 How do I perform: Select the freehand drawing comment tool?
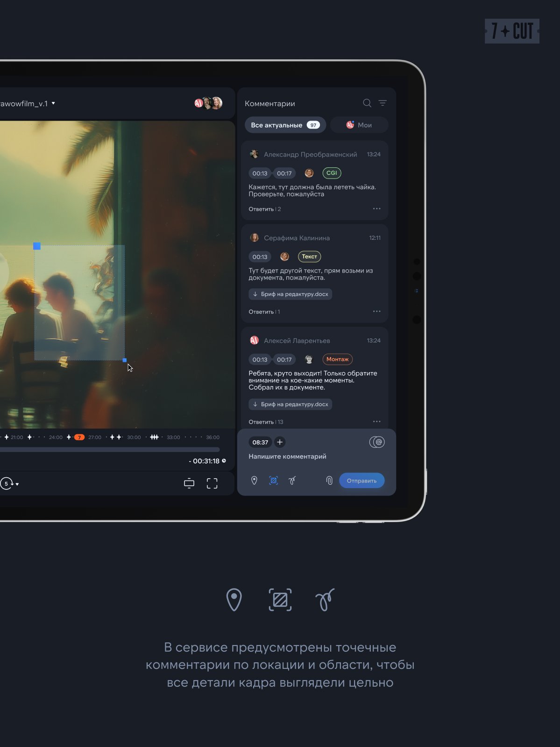tap(292, 481)
